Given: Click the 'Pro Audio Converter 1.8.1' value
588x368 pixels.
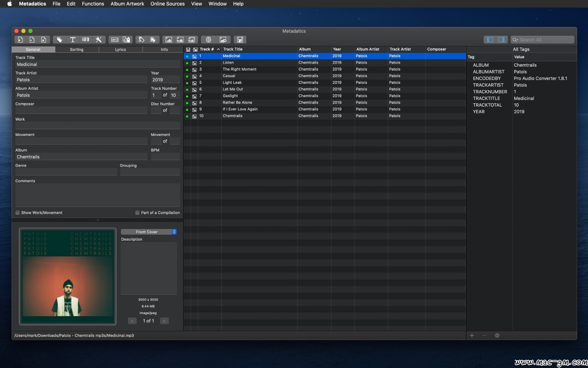Looking at the screenshot, I should click(x=540, y=78).
